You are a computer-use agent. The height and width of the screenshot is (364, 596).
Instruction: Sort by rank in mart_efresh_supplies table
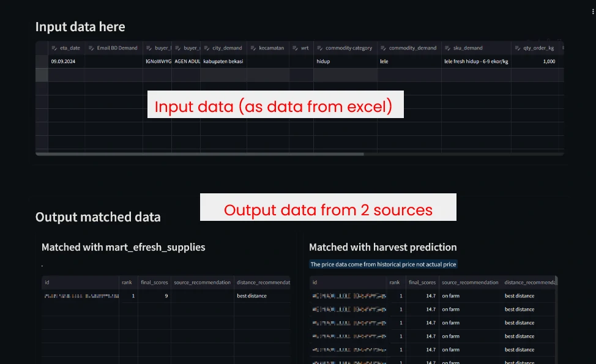[128, 283]
